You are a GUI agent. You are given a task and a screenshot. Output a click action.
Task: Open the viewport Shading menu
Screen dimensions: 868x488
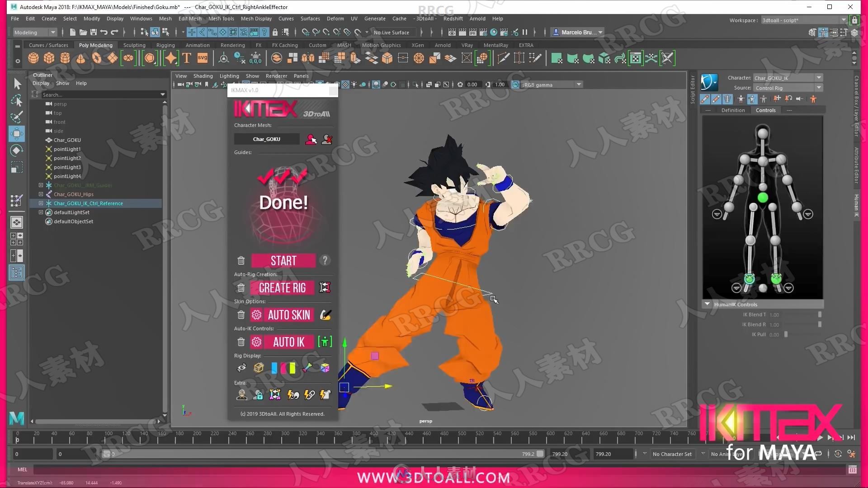[x=203, y=76]
